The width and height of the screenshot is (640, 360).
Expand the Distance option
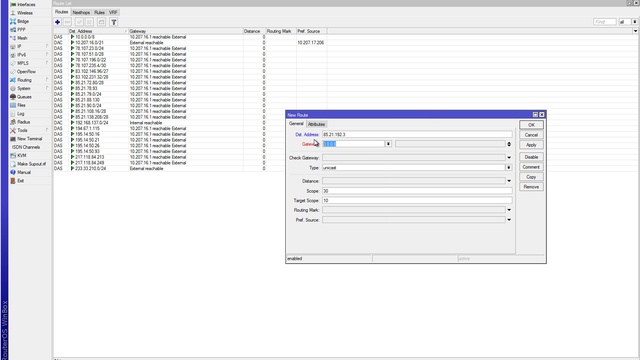pyautogui.click(x=509, y=181)
